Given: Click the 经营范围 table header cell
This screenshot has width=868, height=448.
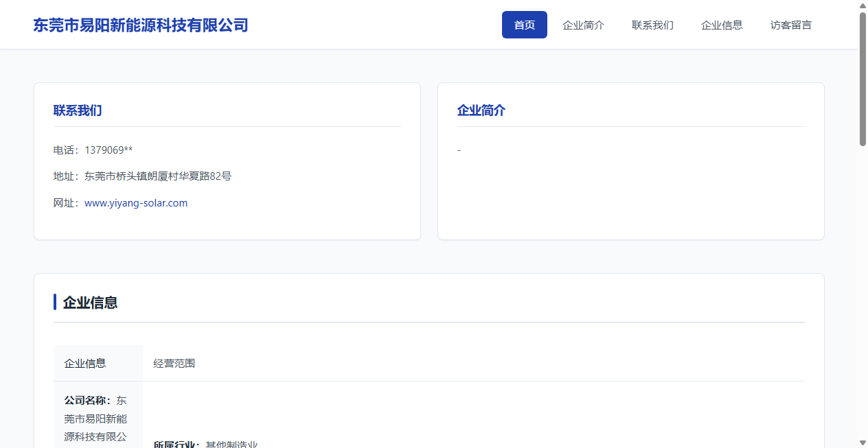Looking at the screenshot, I should click(x=474, y=363).
